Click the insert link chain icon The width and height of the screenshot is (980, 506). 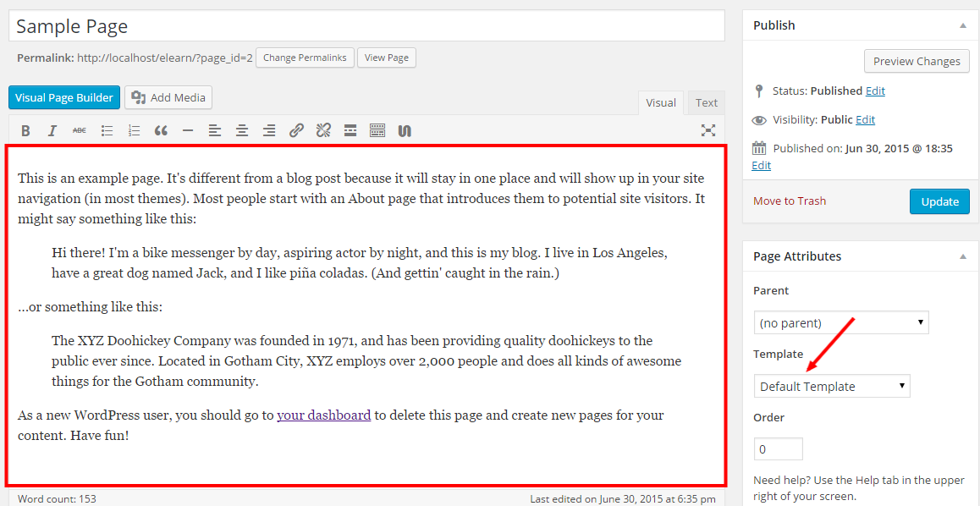(296, 130)
